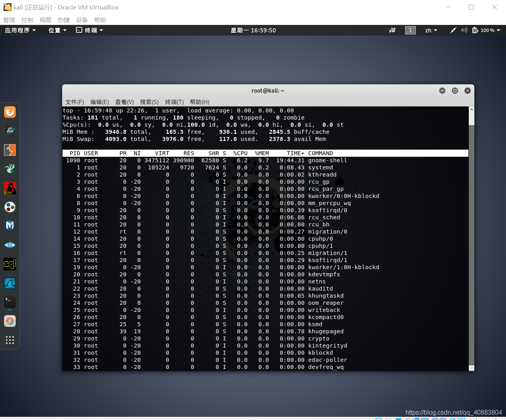This screenshot has height=420, width=506.
Task: Click the devfreq_wq process row
Action: (265, 367)
